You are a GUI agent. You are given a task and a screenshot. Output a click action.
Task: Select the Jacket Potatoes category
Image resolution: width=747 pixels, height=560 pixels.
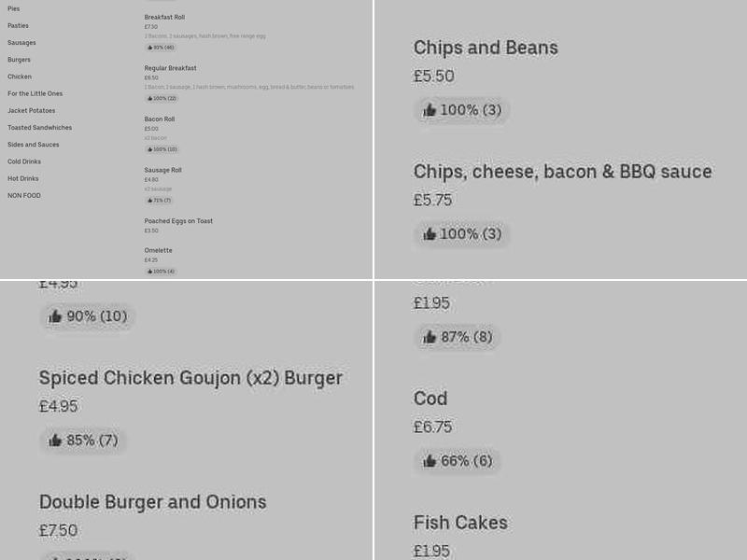[31, 110]
